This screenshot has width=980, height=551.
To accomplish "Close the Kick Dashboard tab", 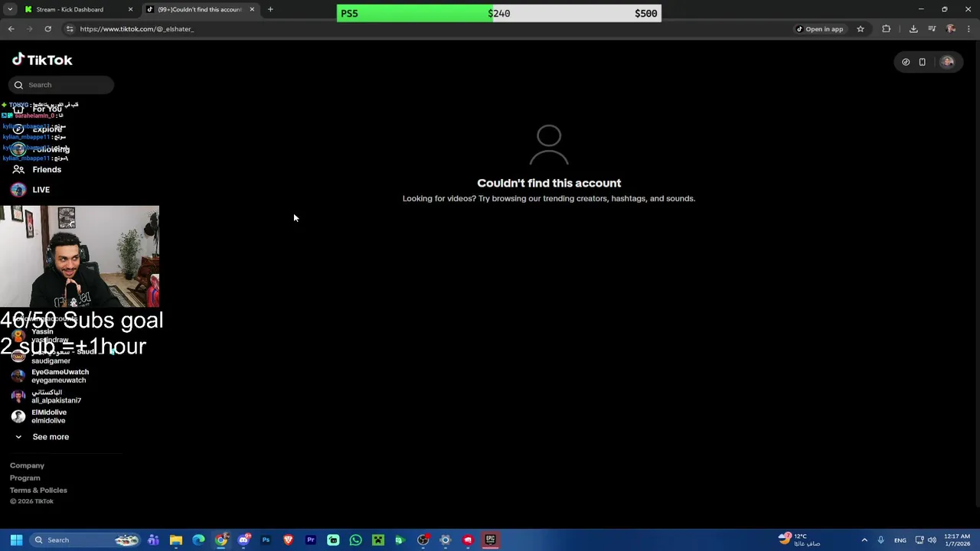I will click(x=130, y=10).
